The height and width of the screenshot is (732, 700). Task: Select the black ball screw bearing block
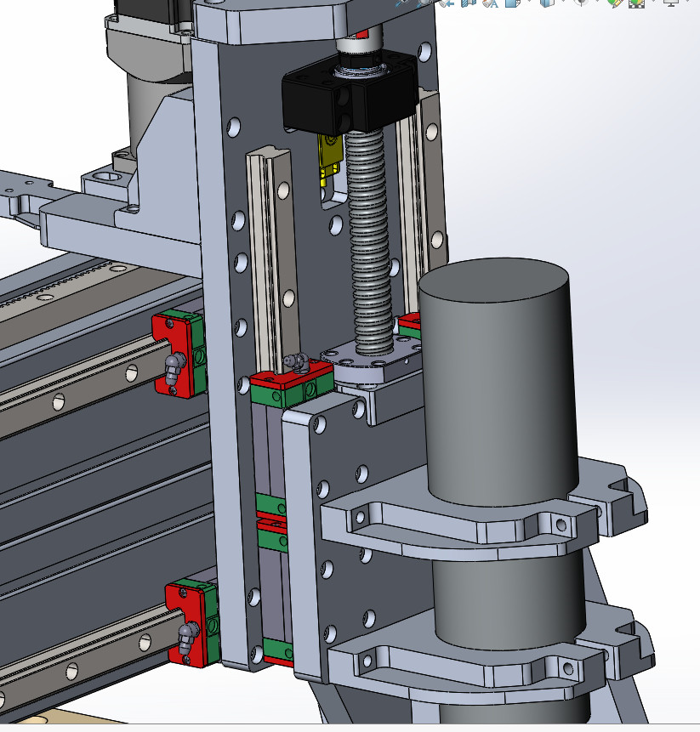350,96
